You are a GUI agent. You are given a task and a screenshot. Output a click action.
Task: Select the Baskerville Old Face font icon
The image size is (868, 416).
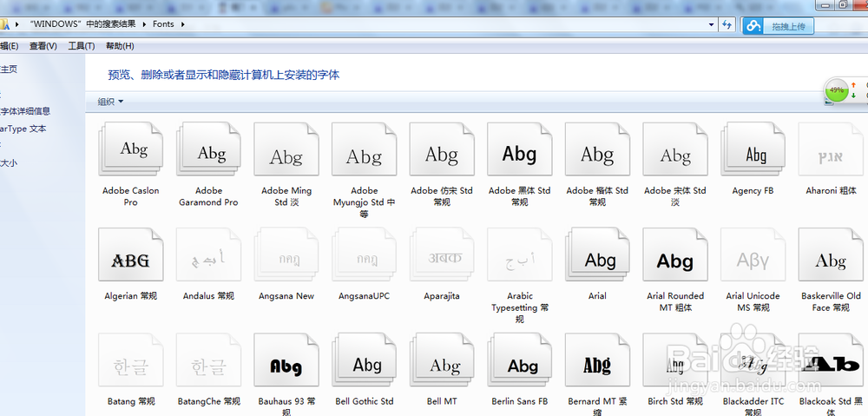(x=831, y=254)
